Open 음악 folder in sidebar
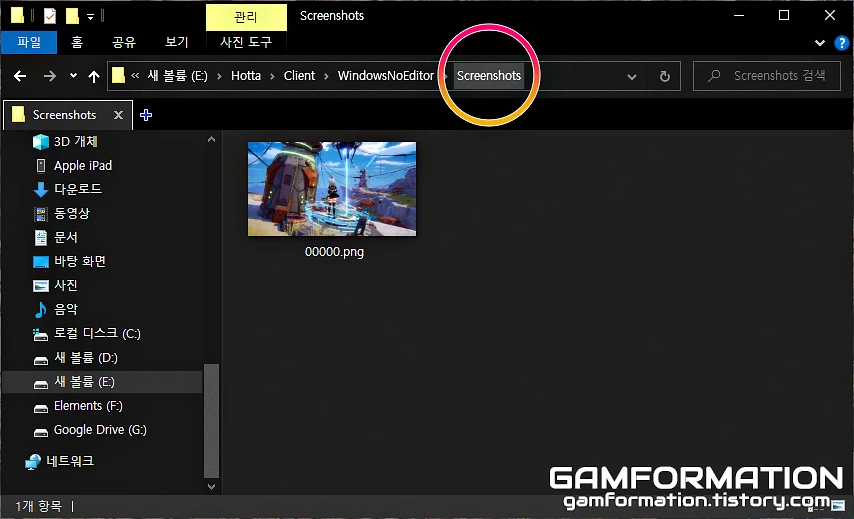This screenshot has height=519, width=854. [56, 309]
